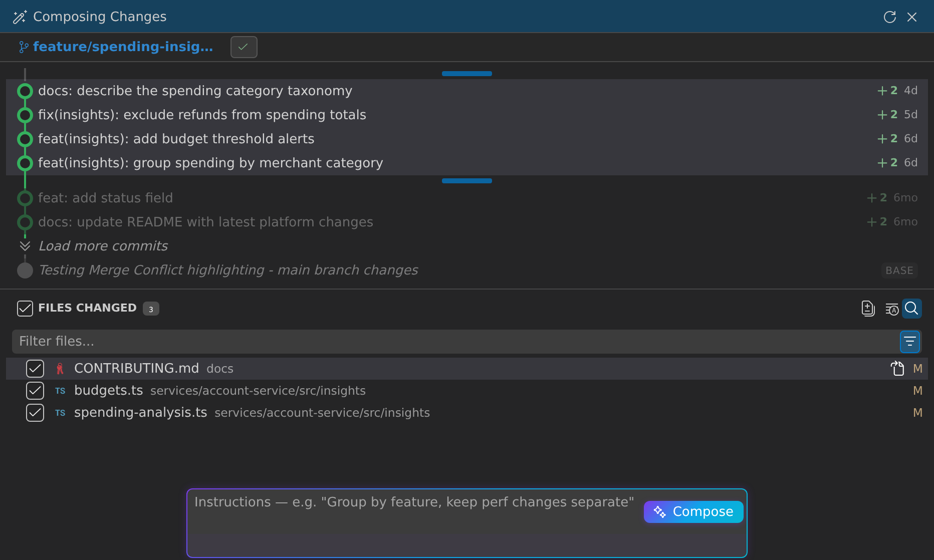This screenshot has height=560, width=934.
Task: Select commit 'docs: describe the spending category taxonomy'
Action: [467, 91]
